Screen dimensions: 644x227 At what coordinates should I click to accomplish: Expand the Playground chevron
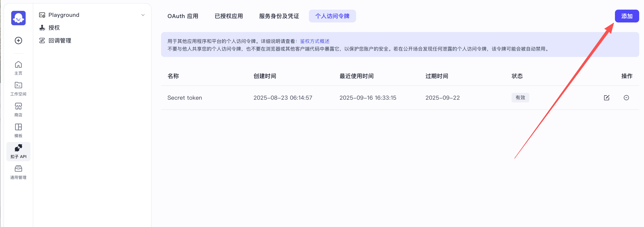pos(143,15)
